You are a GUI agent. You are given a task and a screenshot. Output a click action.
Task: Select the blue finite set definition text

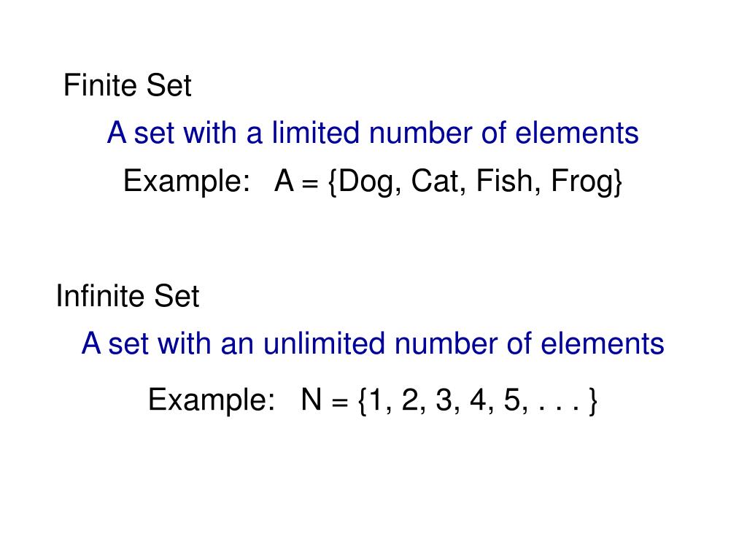(x=373, y=133)
